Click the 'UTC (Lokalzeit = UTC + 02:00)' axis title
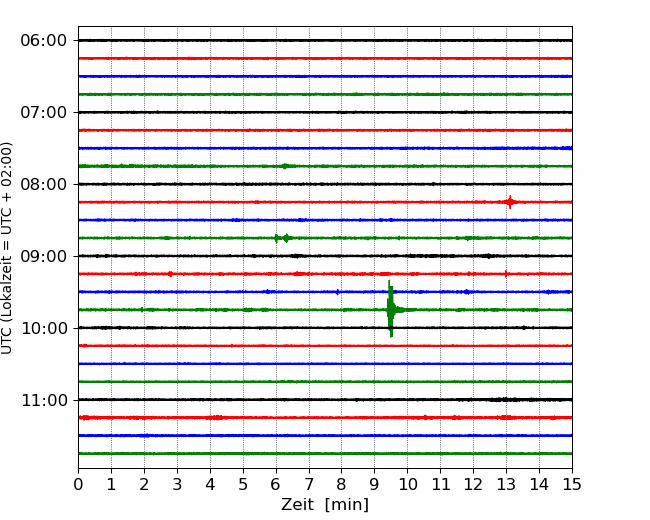650x520 pixels. coord(6,248)
